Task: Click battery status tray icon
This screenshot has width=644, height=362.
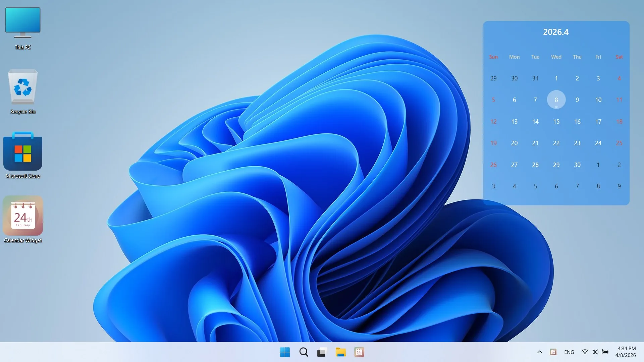Action: click(x=605, y=352)
